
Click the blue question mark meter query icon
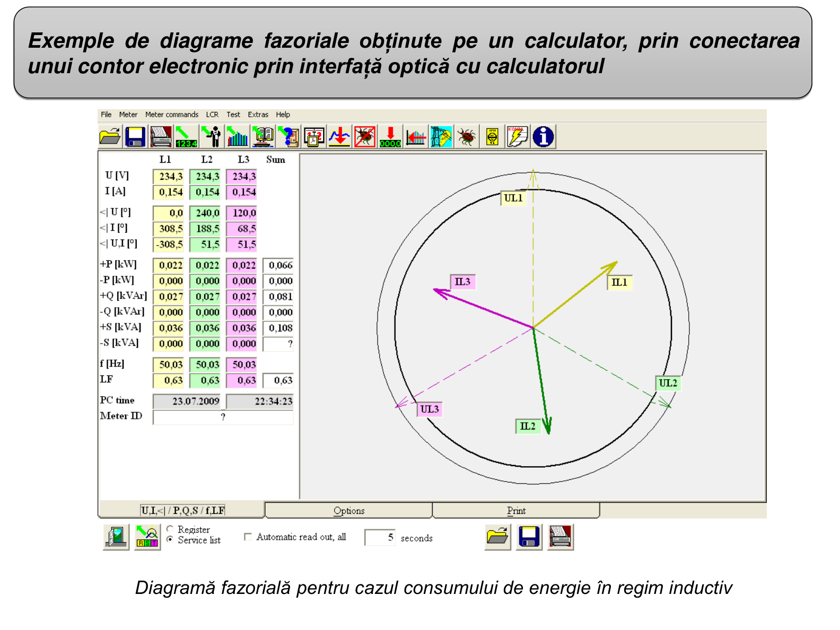click(x=288, y=137)
